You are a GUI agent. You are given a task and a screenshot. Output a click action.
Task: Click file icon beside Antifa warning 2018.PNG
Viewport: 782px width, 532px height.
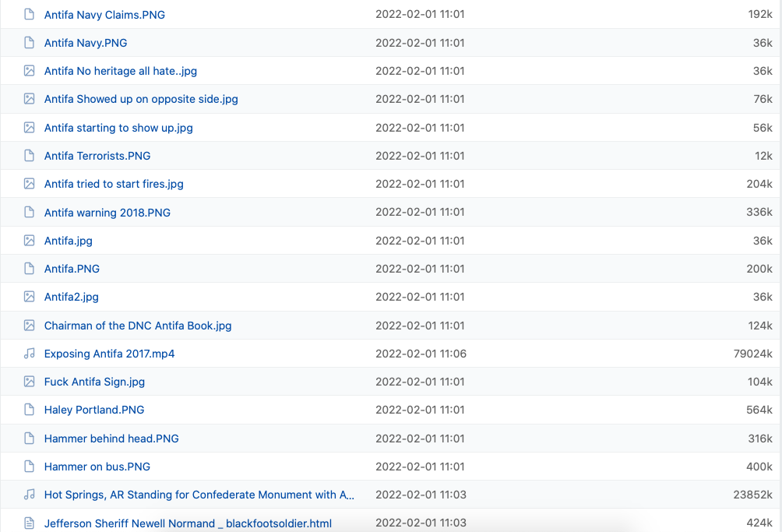coord(30,213)
